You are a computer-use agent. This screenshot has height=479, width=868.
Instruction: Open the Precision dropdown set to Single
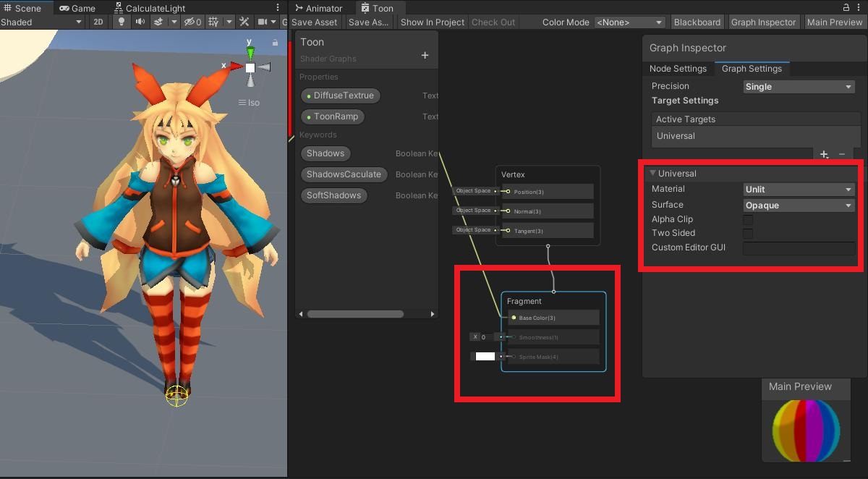(799, 87)
